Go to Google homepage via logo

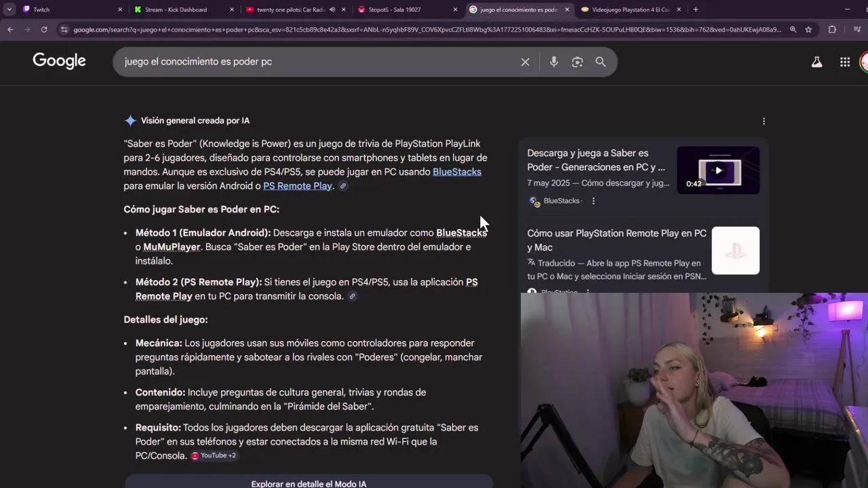[59, 61]
